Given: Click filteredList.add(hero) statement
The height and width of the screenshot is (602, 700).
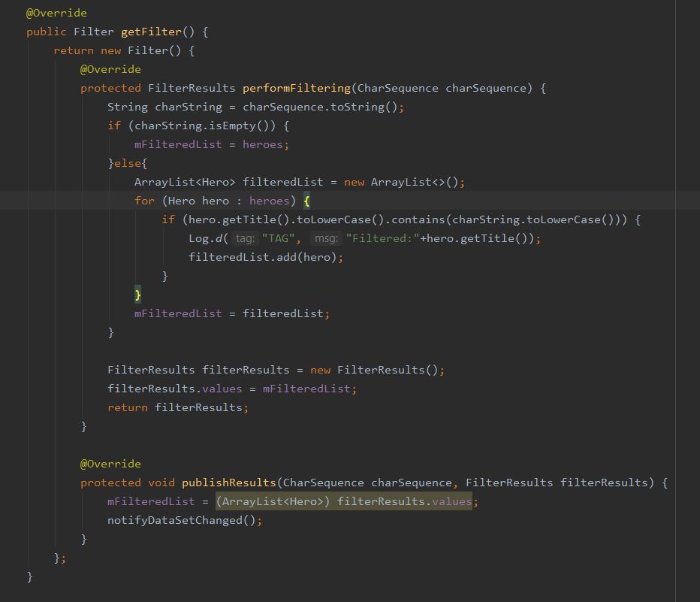Looking at the screenshot, I should point(266,257).
